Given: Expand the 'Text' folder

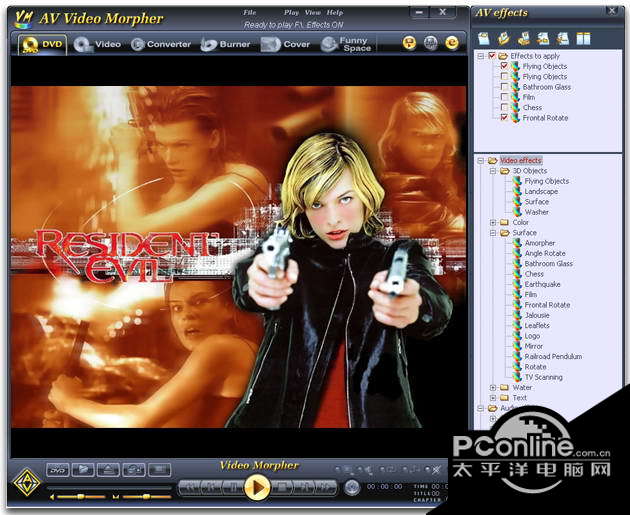Looking at the screenshot, I should click(x=493, y=398).
